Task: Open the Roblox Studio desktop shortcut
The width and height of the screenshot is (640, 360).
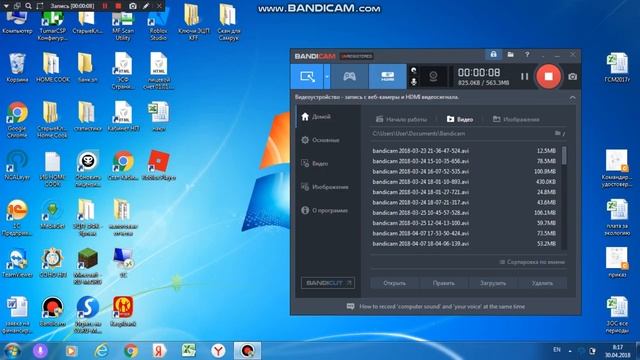Action: click(x=158, y=25)
